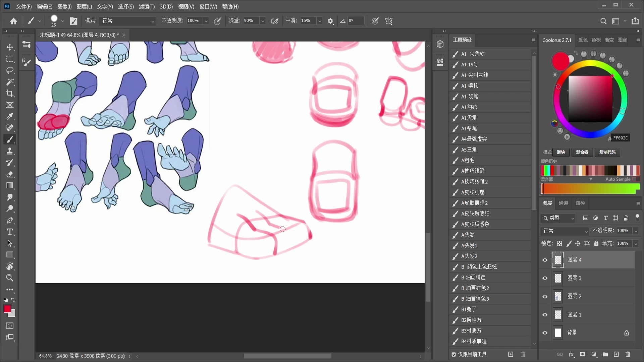The width and height of the screenshot is (644, 362).
Task: Select the Crop tool
Action: (x=10, y=93)
